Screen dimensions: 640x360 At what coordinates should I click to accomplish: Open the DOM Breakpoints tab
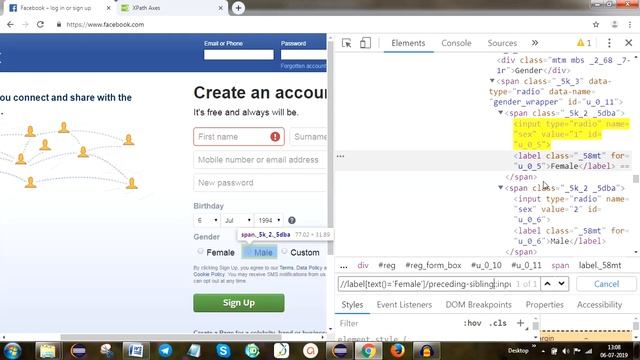(478, 304)
